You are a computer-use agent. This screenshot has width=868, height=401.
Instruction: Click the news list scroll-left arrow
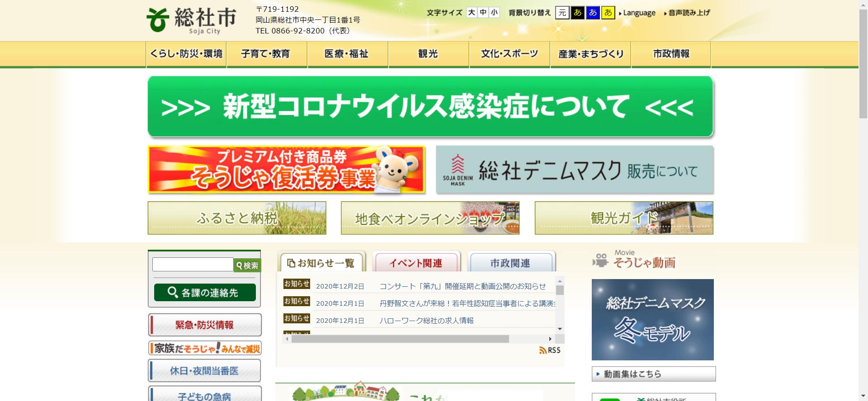[286, 339]
